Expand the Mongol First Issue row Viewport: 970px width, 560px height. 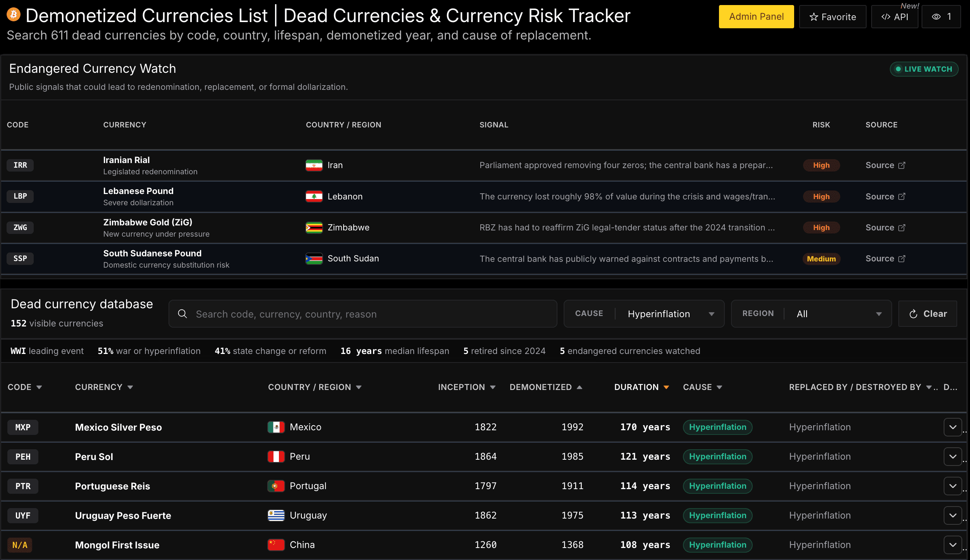click(x=953, y=545)
